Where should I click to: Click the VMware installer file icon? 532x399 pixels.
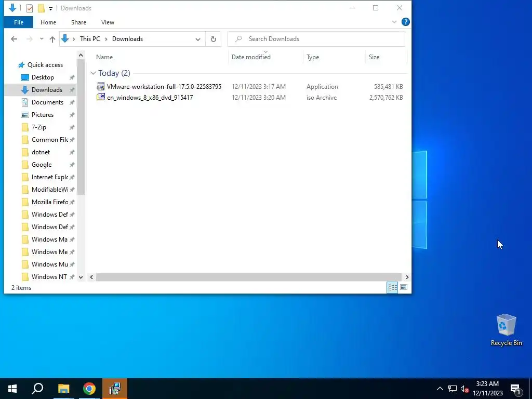(x=101, y=86)
